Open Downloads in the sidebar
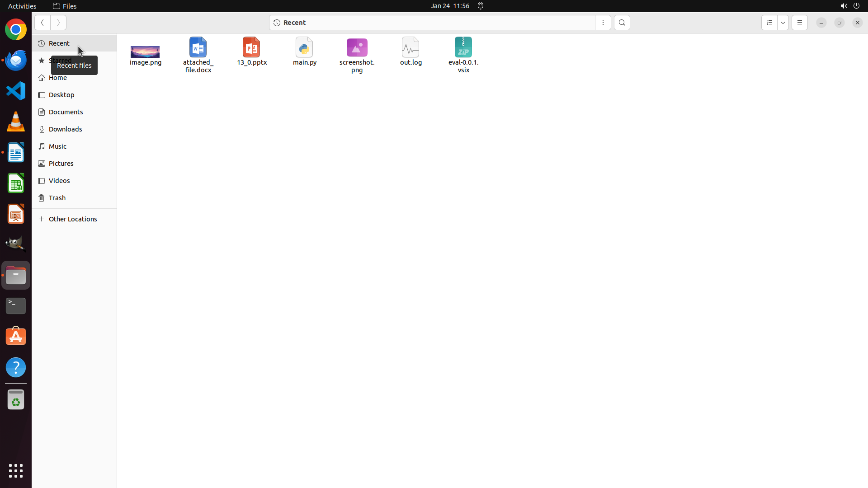The width and height of the screenshot is (868, 488). click(x=66, y=129)
